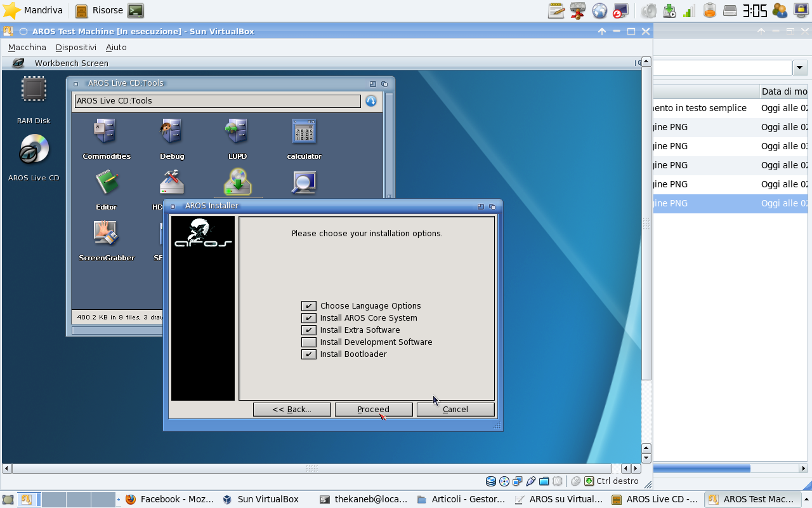The image size is (812, 508).
Task: Click the Ctrl destro host key indicator
Action: (x=617, y=481)
